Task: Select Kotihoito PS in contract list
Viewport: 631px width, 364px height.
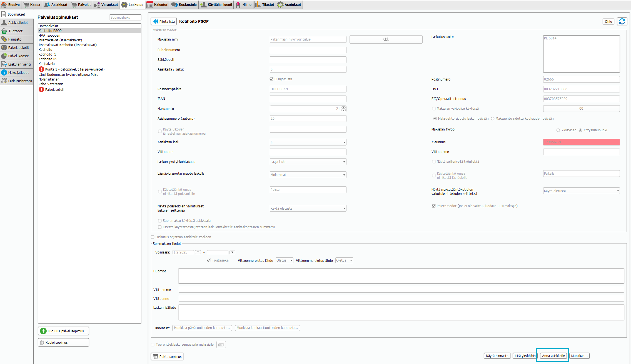Action: pos(89,59)
